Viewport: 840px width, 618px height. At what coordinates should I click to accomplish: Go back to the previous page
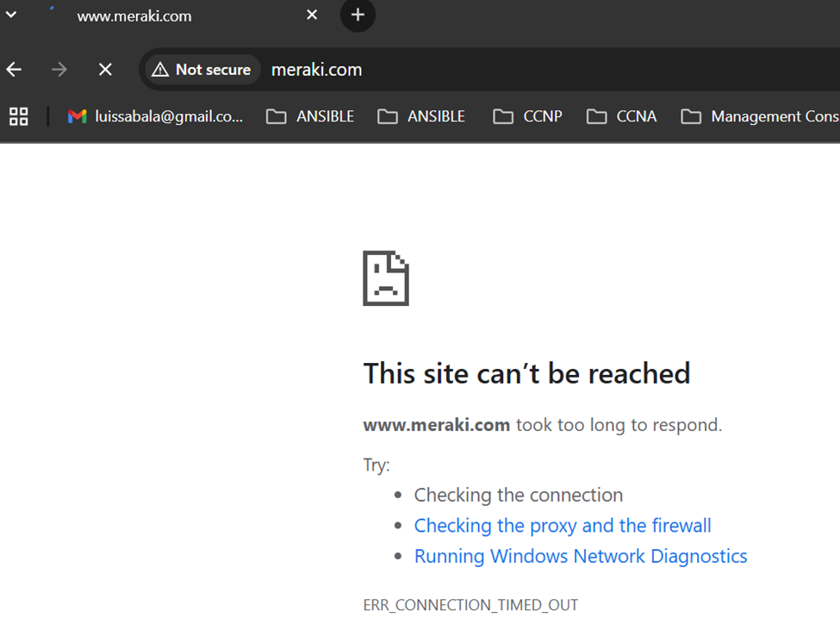tap(14, 69)
